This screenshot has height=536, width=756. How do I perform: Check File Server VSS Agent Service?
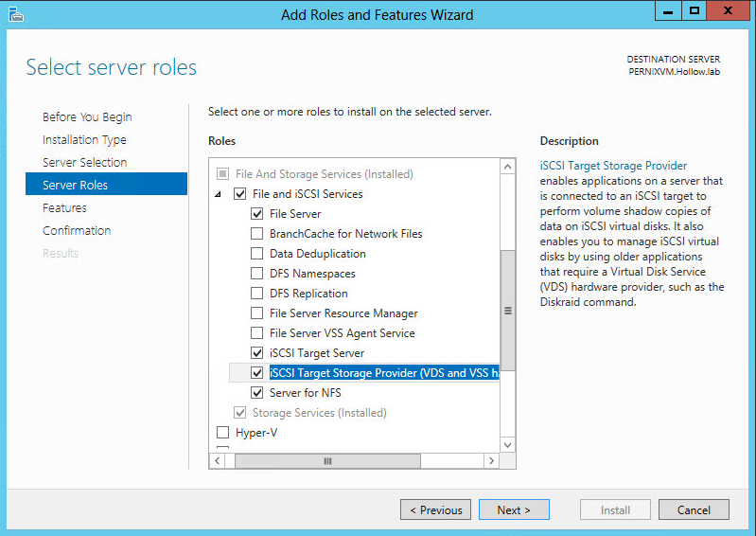[256, 333]
